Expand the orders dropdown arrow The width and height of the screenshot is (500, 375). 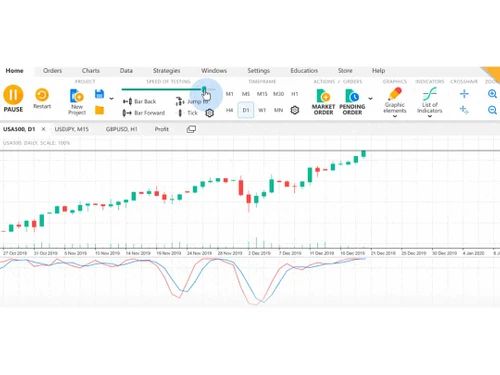pyautogui.click(x=370, y=98)
